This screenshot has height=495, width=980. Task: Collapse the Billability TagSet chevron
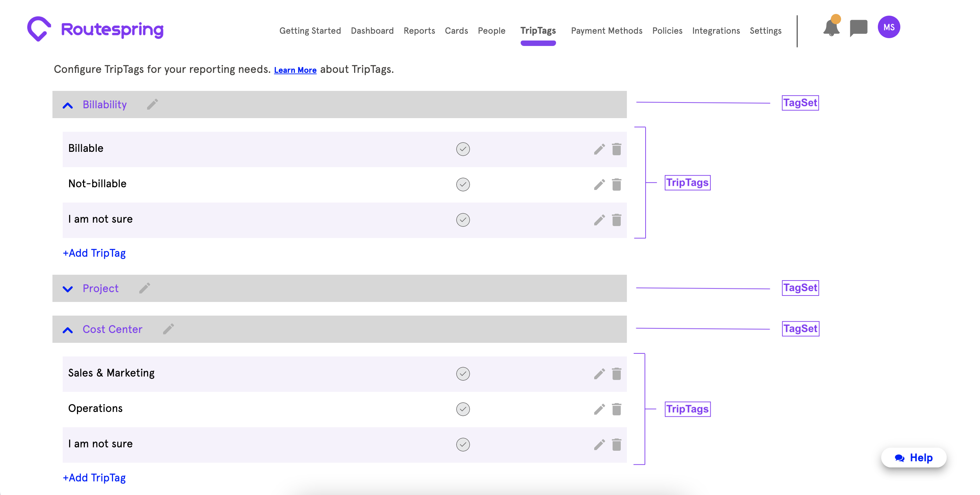tap(68, 106)
